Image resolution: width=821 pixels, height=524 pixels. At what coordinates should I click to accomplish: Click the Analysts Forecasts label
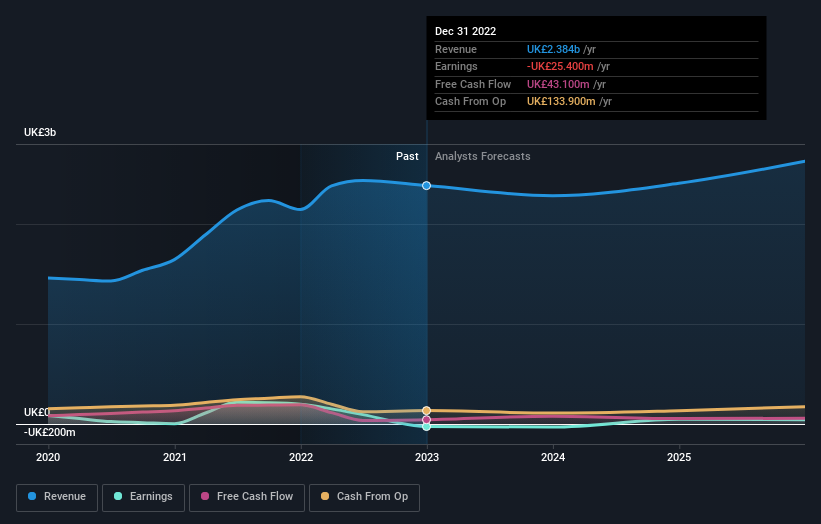click(483, 157)
